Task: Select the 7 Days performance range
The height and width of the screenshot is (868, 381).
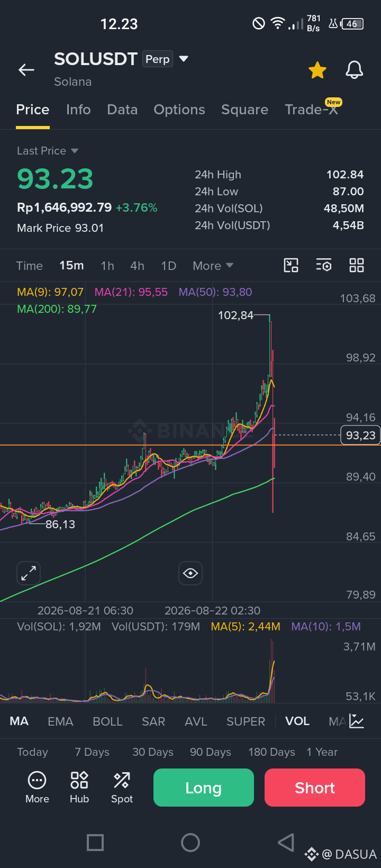Action: click(x=92, y=752)
